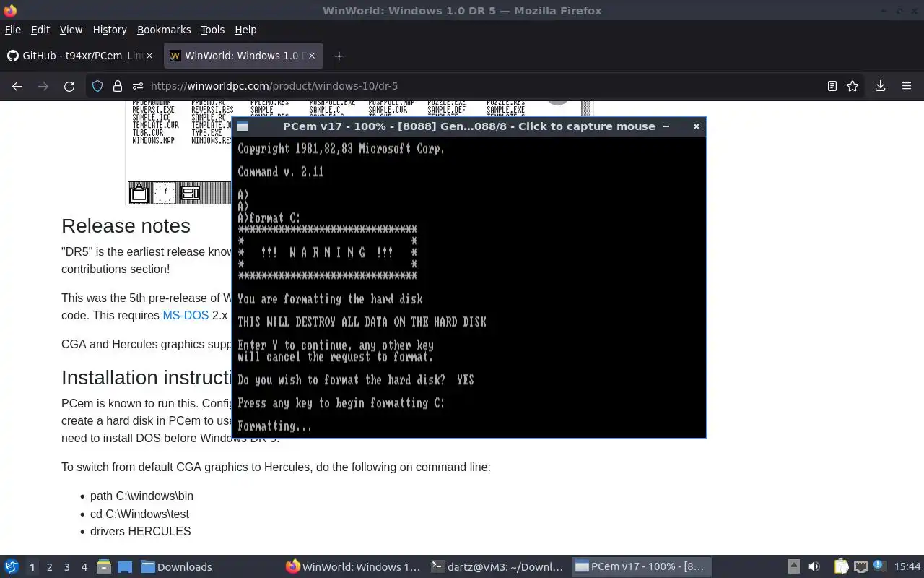This screenshot has height=578, width=924.
Task: Switch to workspace 1
Action: tap(32, 567)
